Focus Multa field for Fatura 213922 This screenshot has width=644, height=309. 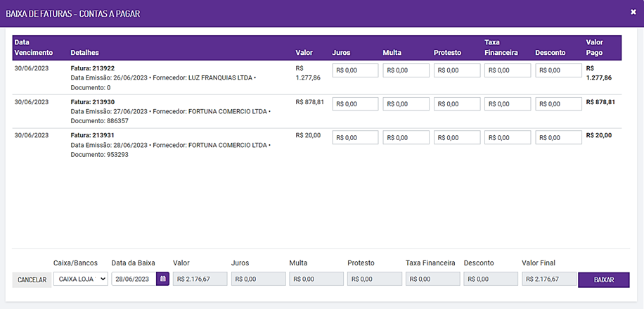point(406,70)
